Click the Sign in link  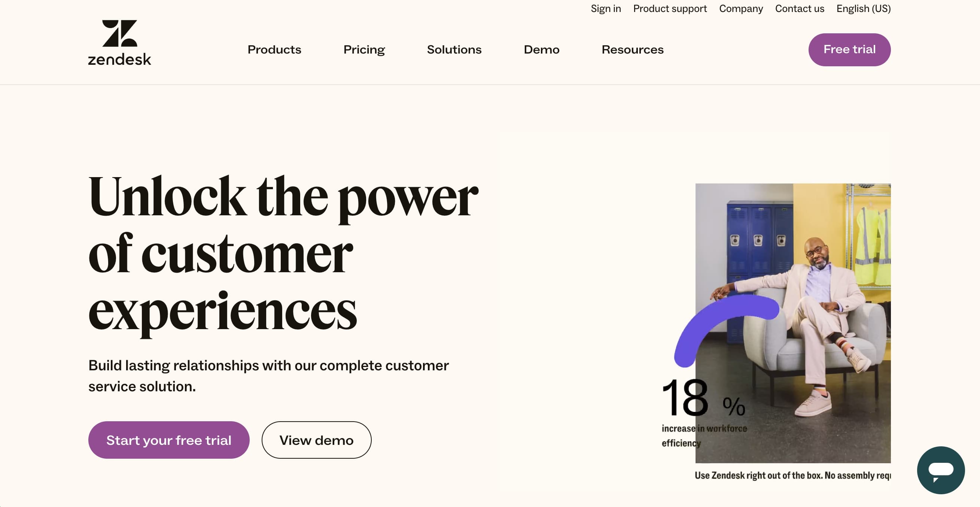[606, 8]
